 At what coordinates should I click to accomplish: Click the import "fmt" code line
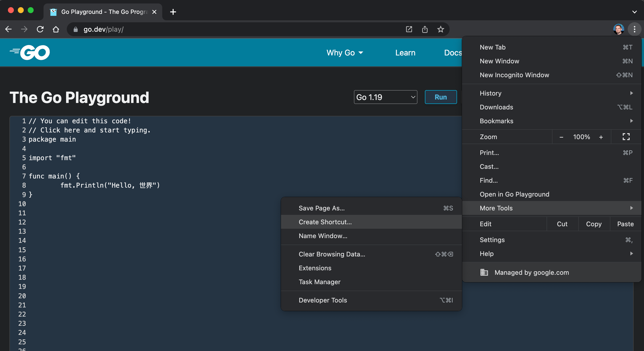tap(52, 158)
